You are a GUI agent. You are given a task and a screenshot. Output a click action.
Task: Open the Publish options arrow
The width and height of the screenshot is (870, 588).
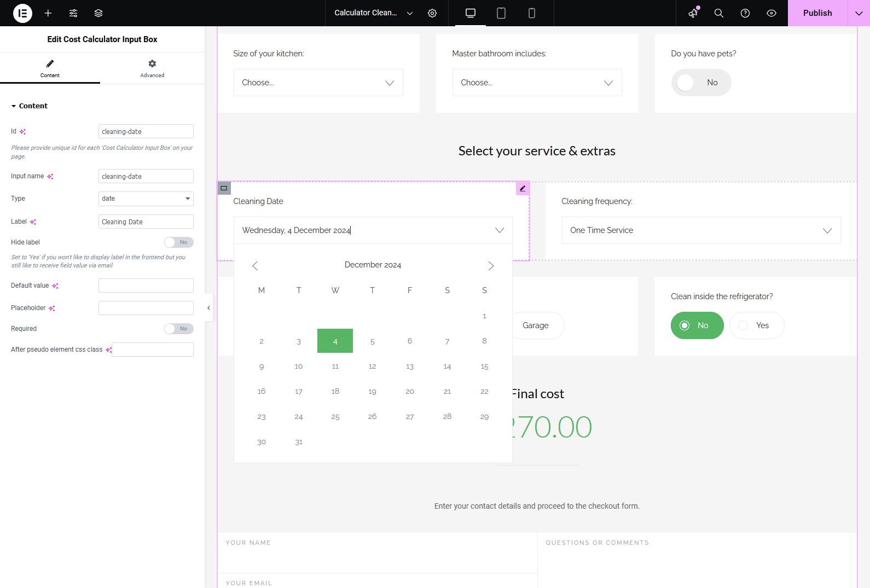pos(859,13)
